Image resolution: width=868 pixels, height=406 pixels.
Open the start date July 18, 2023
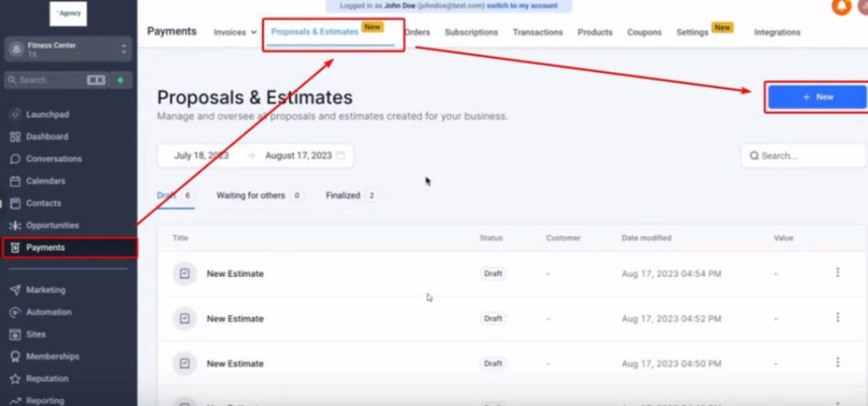point(202,156)
